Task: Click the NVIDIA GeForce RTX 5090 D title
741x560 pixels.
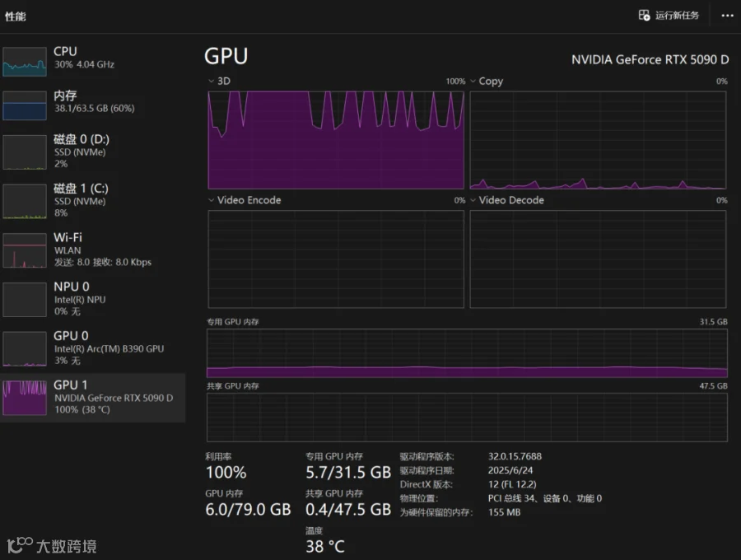Action: click(x=650, y=60)
